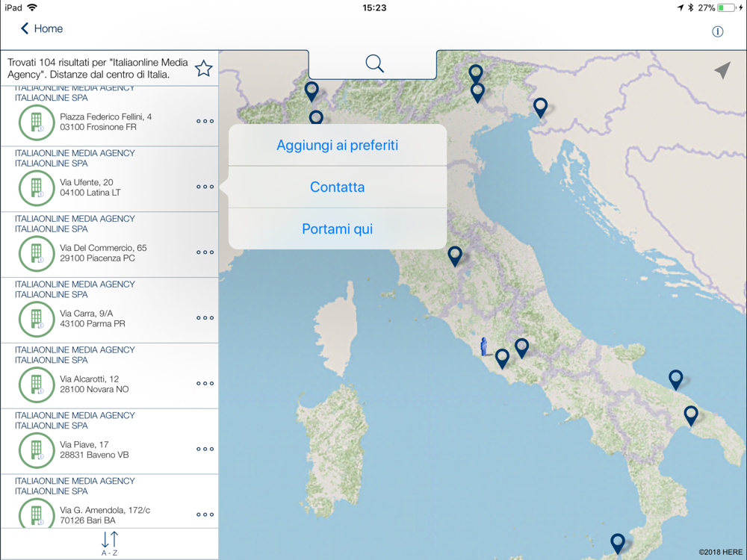Tap the map pin near Bari

coord(675,380)
